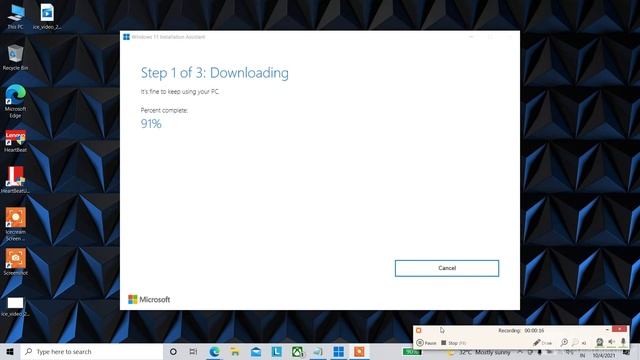Select the ice_video file icon beside This PC
Viewport: 640px width, 360px height.
47,17
